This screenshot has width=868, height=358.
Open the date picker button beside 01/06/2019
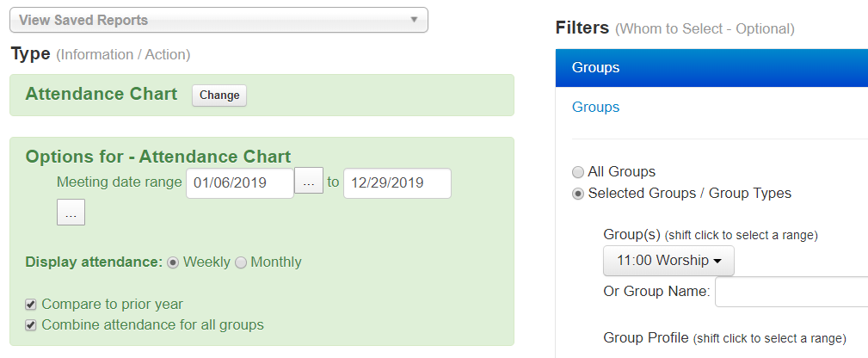tap(309, 181)
